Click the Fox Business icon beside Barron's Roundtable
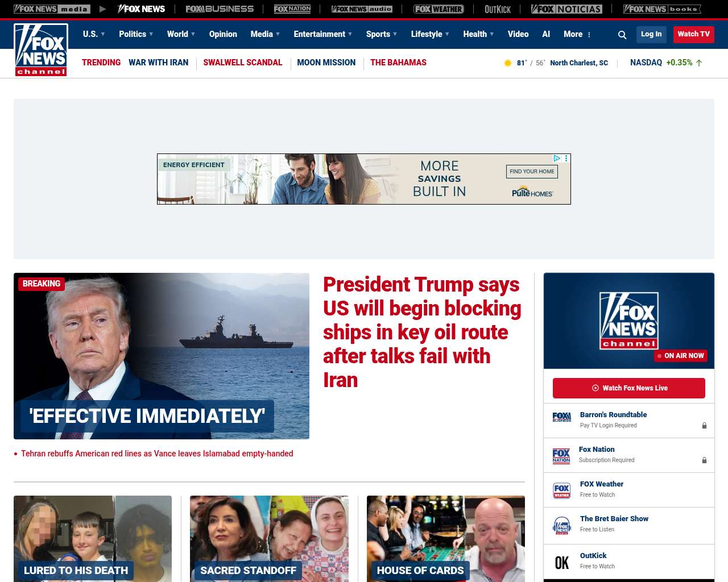Viewport: 728px width, 582px height. pyautogui.click(x=562, y=417)
